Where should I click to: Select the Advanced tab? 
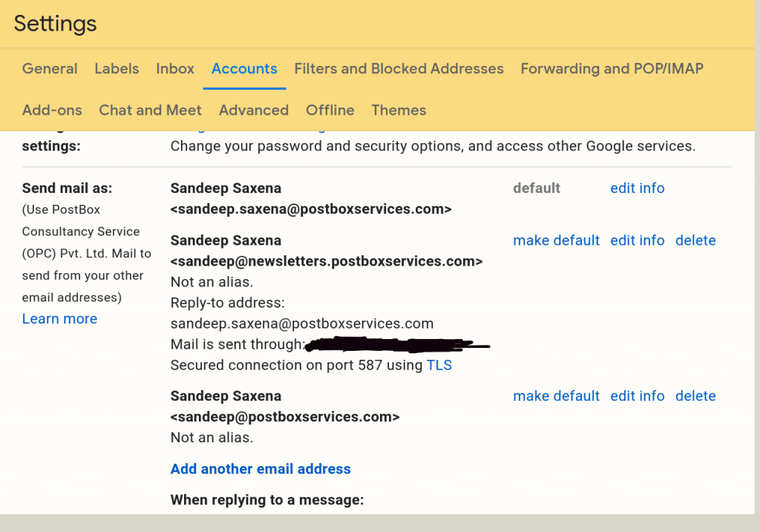254,111
